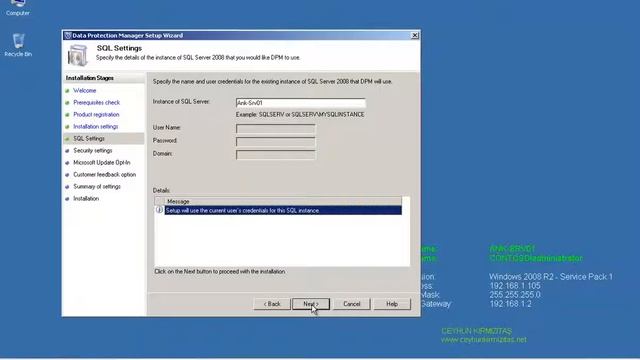This screenshot has height=360, width=640.
Task: Click the bullet next to Installation stage
Action: (x=67, y=199)
